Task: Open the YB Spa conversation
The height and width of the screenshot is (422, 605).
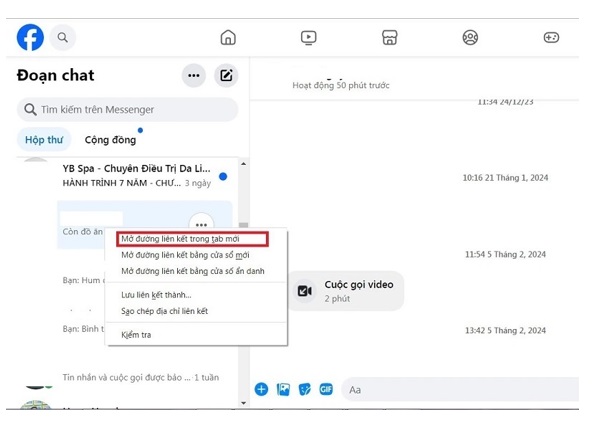Action: click(135, 175)
